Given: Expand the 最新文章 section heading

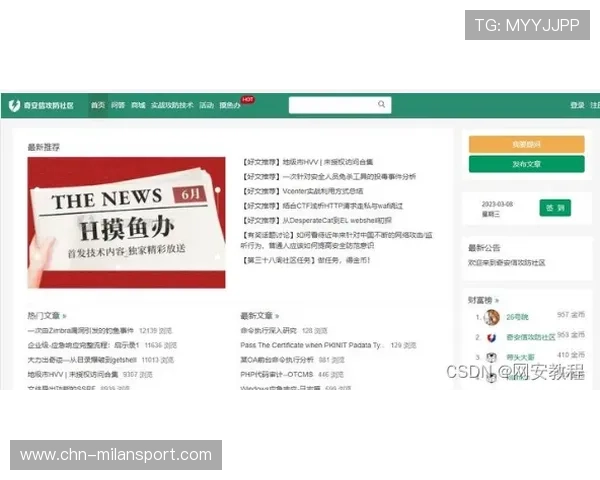Looking at the screenshot, I should click(x=260, y=316).
